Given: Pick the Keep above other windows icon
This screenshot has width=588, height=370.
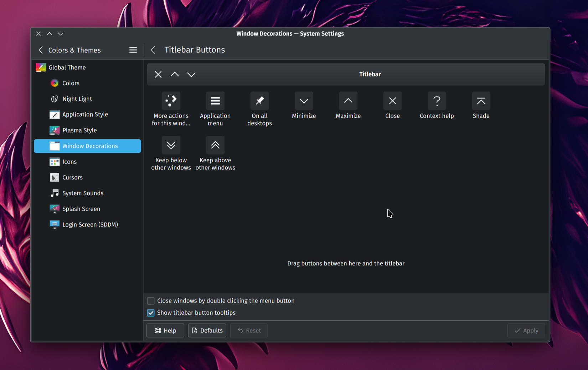Looking at the screenshot, I should (x=215, y=145).
